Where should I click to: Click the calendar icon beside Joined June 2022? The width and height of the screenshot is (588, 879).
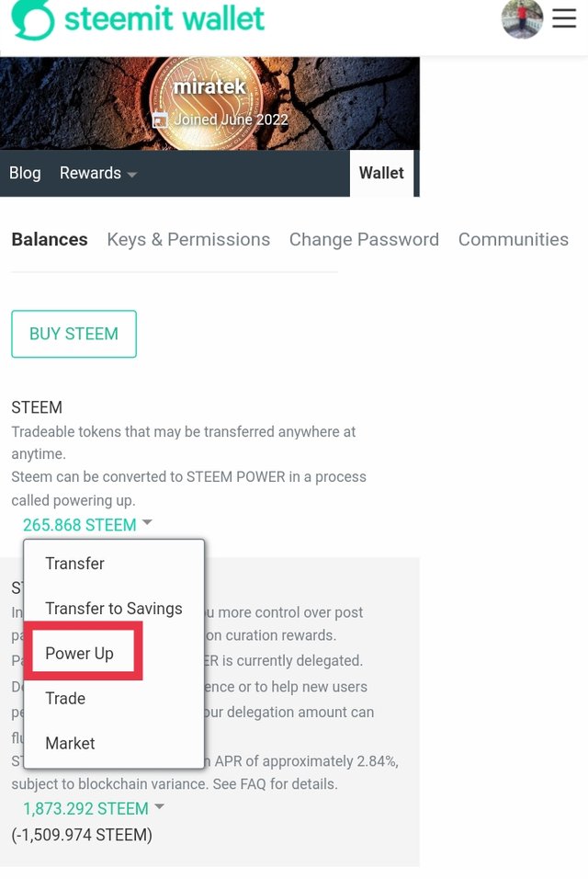tap(160, 120)
